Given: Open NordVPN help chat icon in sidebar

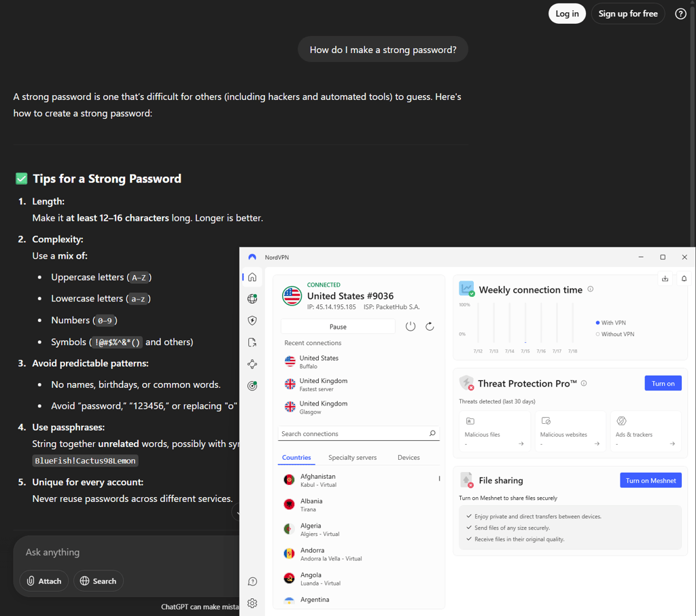Looking at the screenshot, I should (x=252, y=581).
